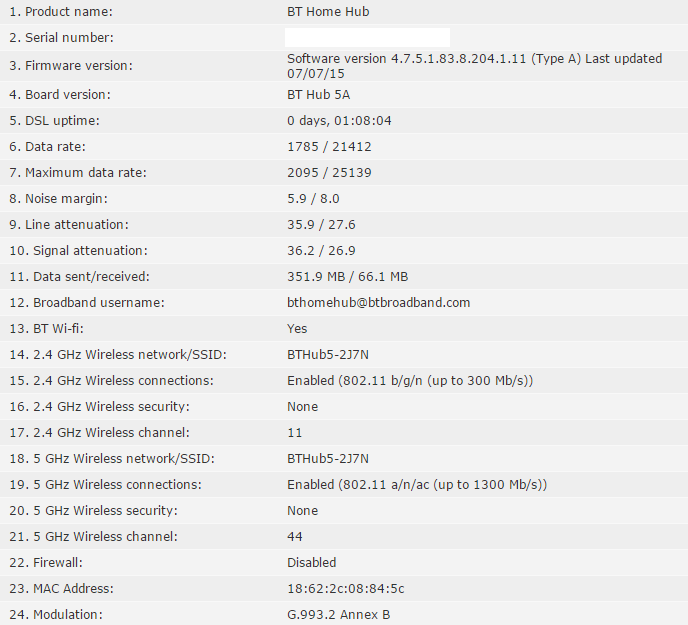Click the blank serial number field
The image size is (688, 625).
point(367,37)
